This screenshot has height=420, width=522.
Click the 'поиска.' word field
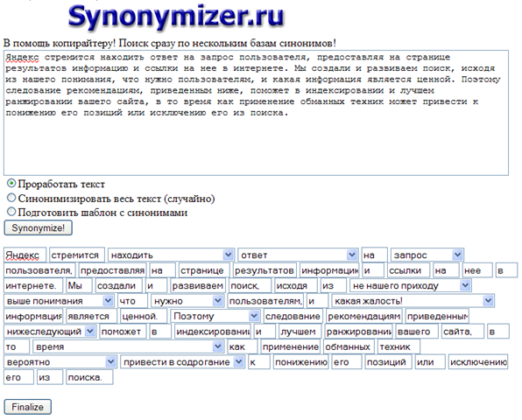click(89, 377)
